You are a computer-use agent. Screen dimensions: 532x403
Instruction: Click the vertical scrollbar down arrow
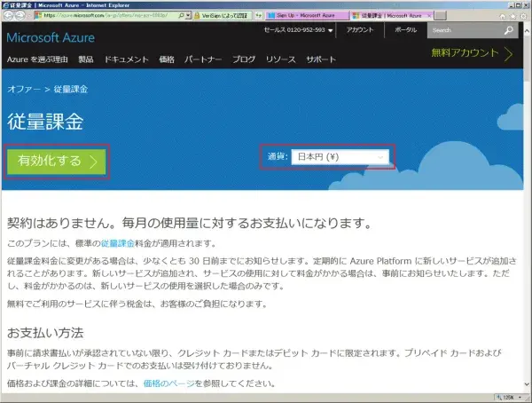[x=527, y=384]
